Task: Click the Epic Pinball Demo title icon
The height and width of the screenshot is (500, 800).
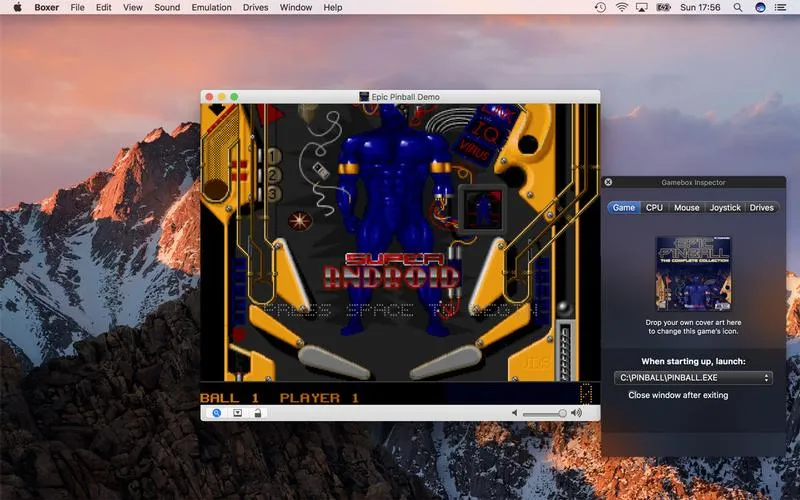Action: [364, 96]
